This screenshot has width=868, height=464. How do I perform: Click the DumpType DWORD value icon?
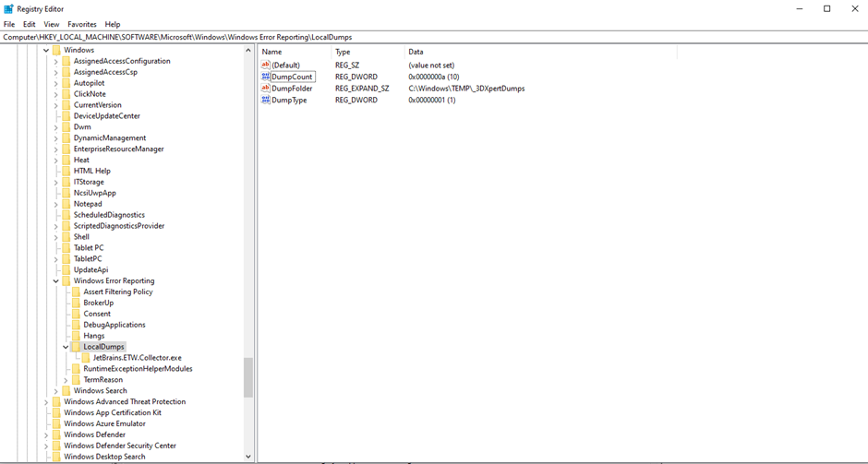coord(266,100)
